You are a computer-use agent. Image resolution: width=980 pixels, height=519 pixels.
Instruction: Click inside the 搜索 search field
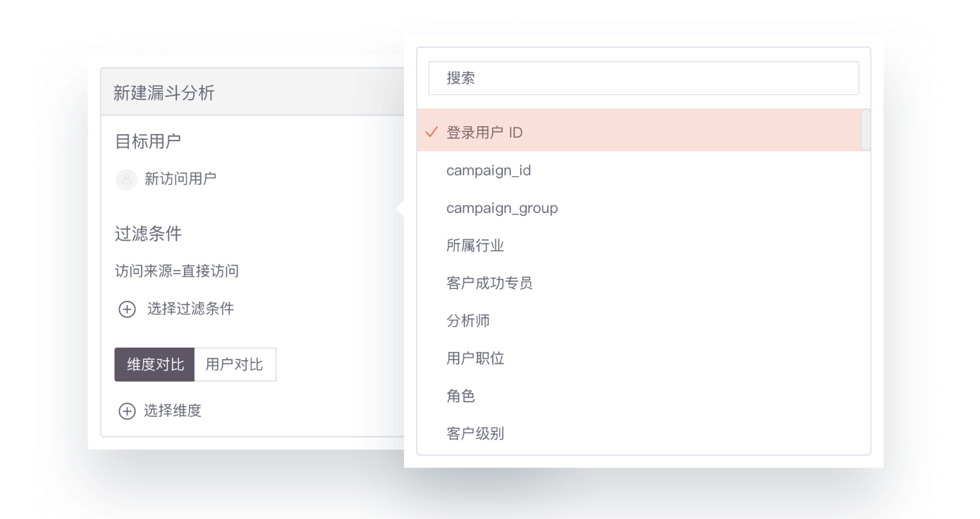[x=643, y=77]
